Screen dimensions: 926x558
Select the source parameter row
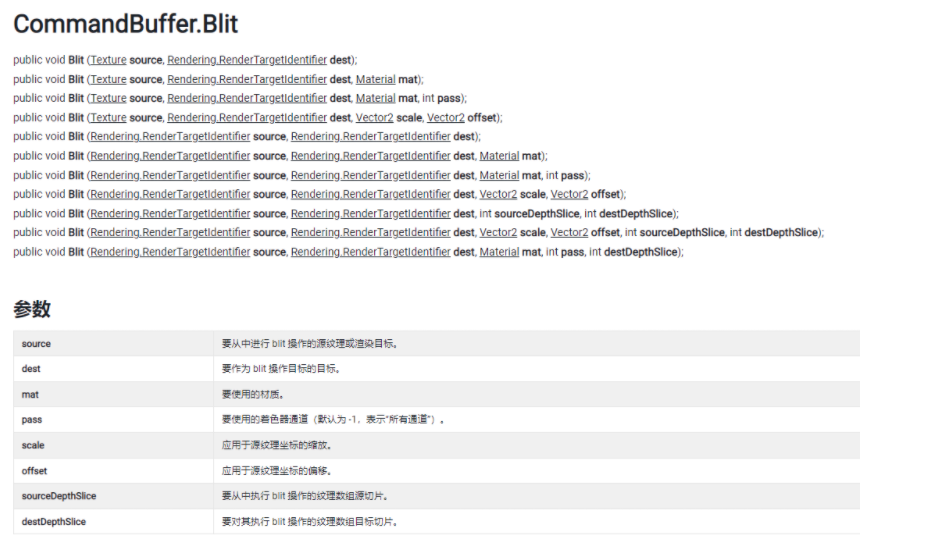point(436,344)
